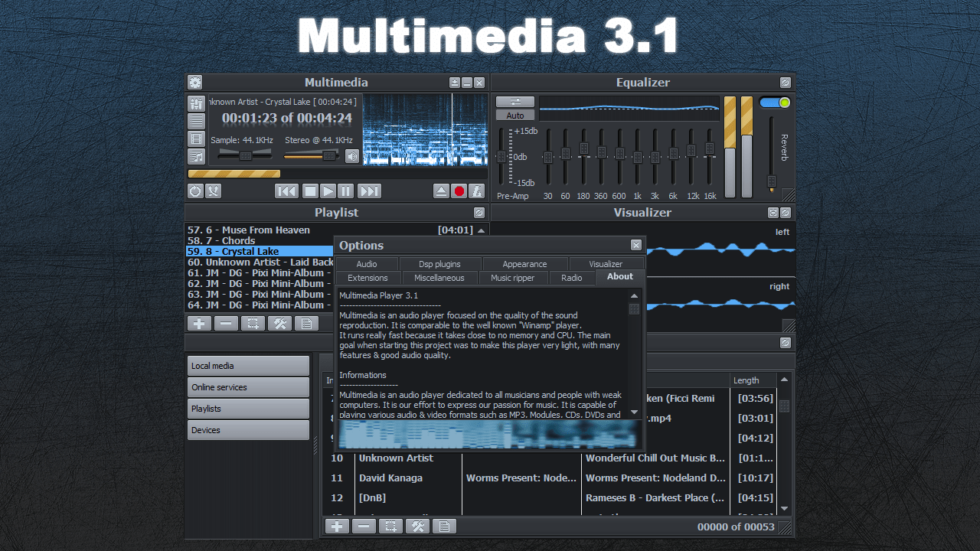Toggle the Auto equalizer button

(x=515, y=116)
